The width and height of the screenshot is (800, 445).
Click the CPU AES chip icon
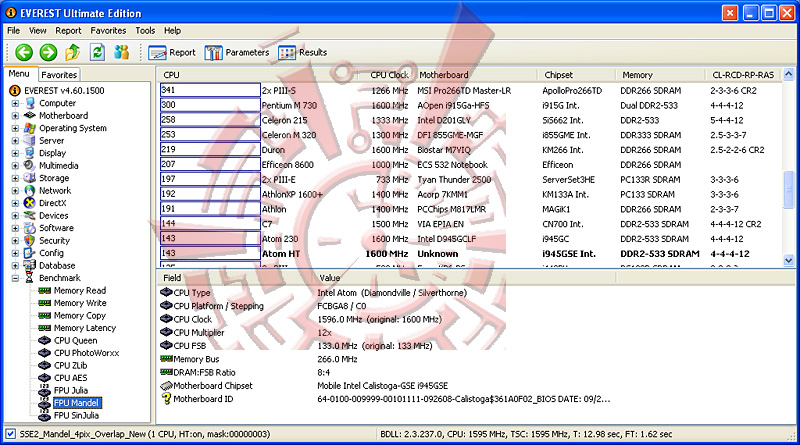click(45, 378)
